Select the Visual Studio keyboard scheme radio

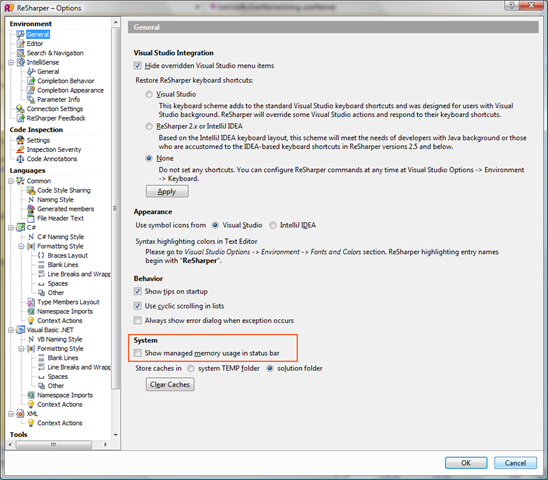coord(149,94)
